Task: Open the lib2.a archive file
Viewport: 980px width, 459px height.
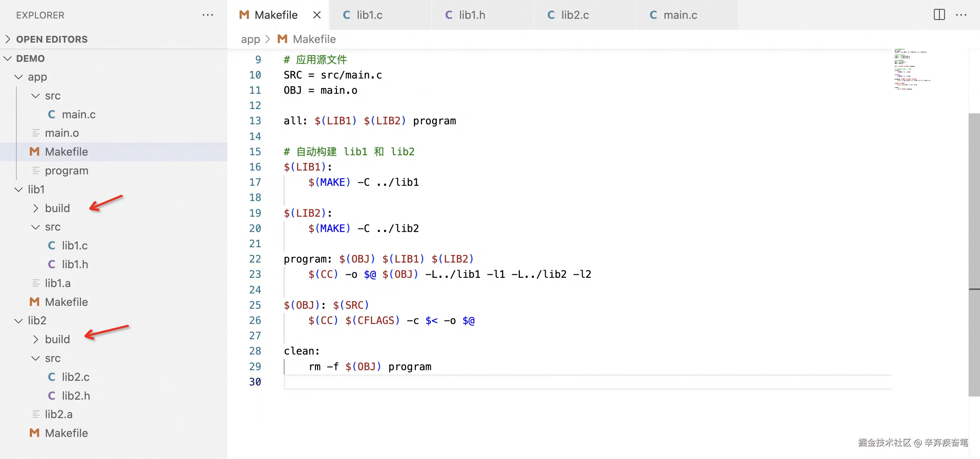Action: 59,414
